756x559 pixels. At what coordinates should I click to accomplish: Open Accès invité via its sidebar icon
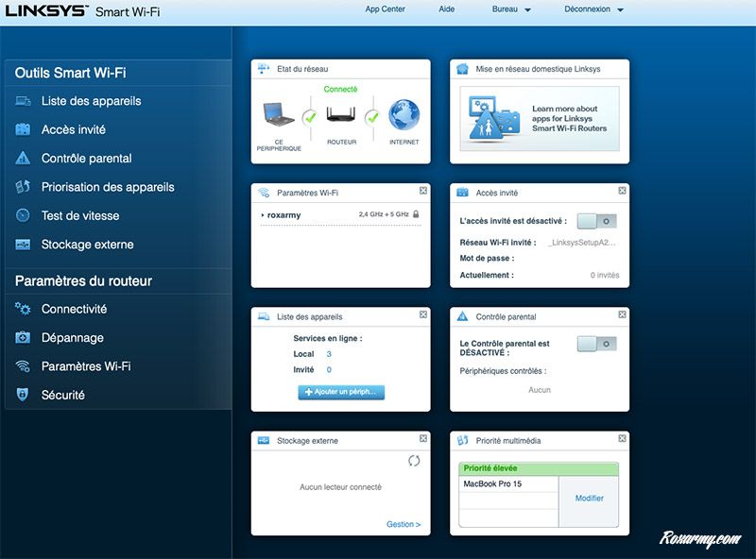[23, 129]
